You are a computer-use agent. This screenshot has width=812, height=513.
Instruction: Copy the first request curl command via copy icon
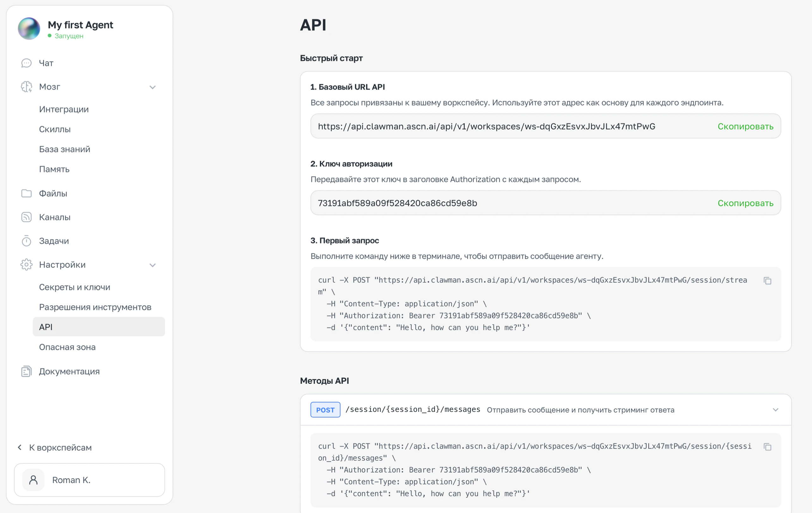[x=767, y=281]
